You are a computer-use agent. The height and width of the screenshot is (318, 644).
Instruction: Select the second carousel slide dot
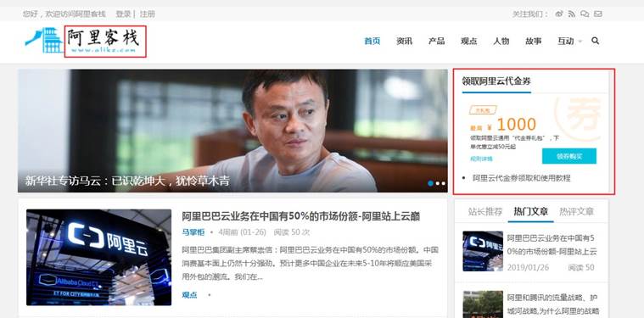click(x=438, y=183)
